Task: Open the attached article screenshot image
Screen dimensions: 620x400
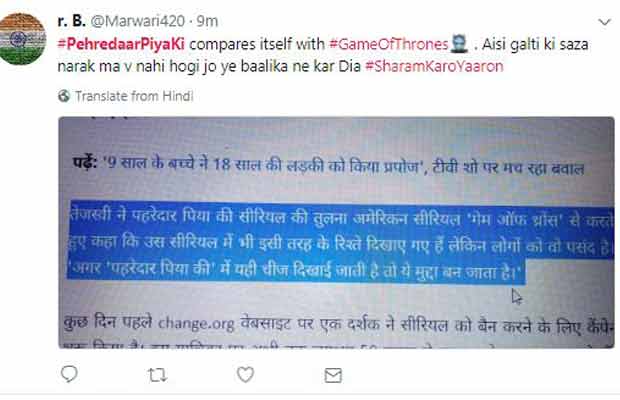Action: (x=336, y=232)
